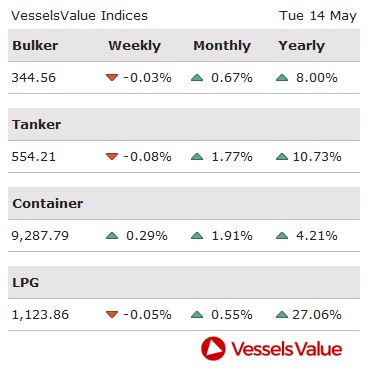Click the VesselsValue red circle logo icon
369x377 pixels.
click(213, 349)
